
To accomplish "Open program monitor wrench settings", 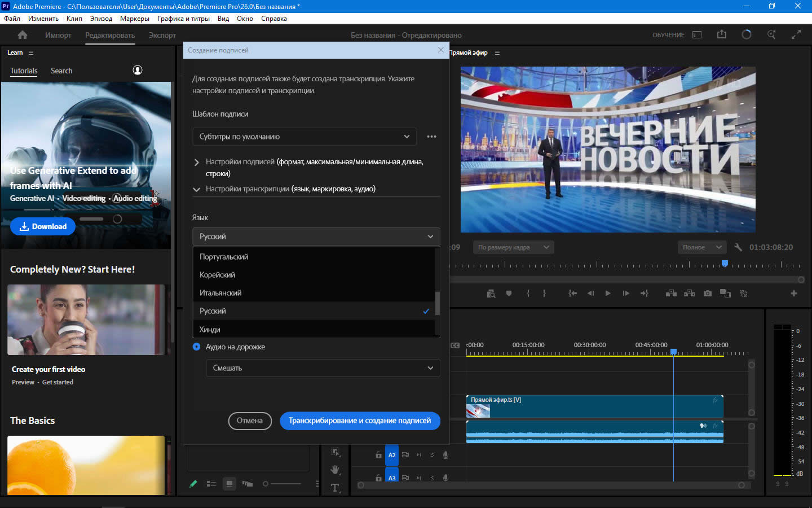I will click(738, 247).
